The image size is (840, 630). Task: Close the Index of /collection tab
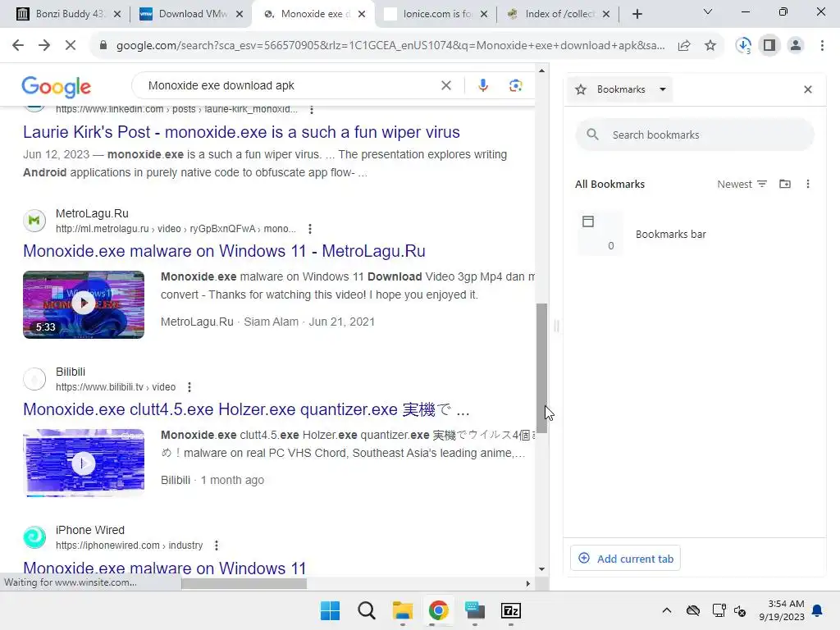(x=606, y=14)
